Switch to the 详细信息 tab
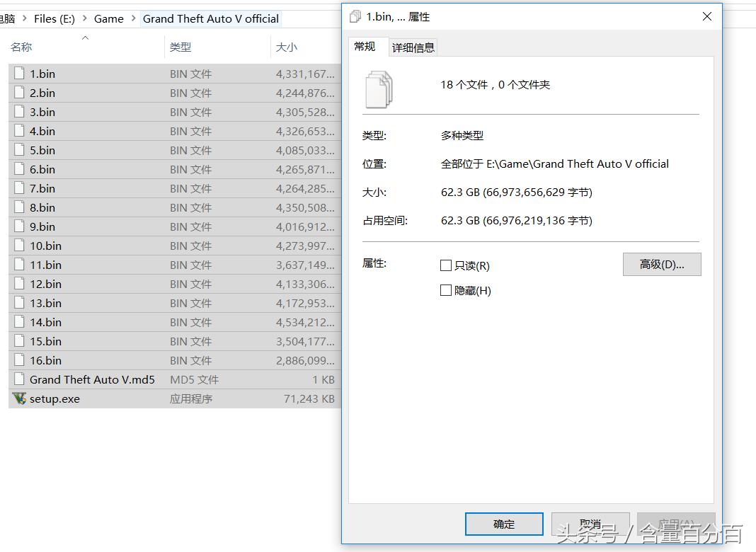This screenshot has height=552, width=756. [413, 47]
